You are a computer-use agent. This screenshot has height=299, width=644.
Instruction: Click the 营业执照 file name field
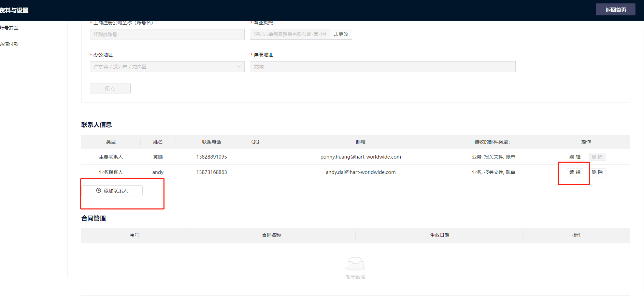point(289,35)
